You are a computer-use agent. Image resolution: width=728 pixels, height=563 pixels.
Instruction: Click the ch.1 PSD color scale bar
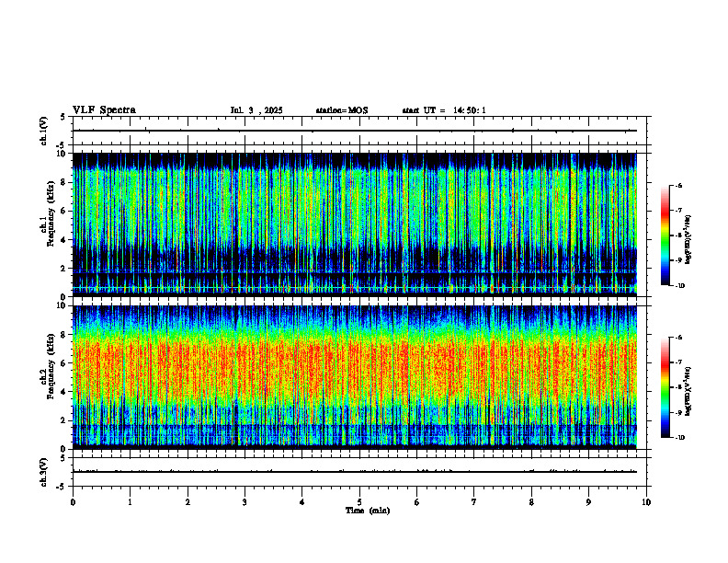665,236
